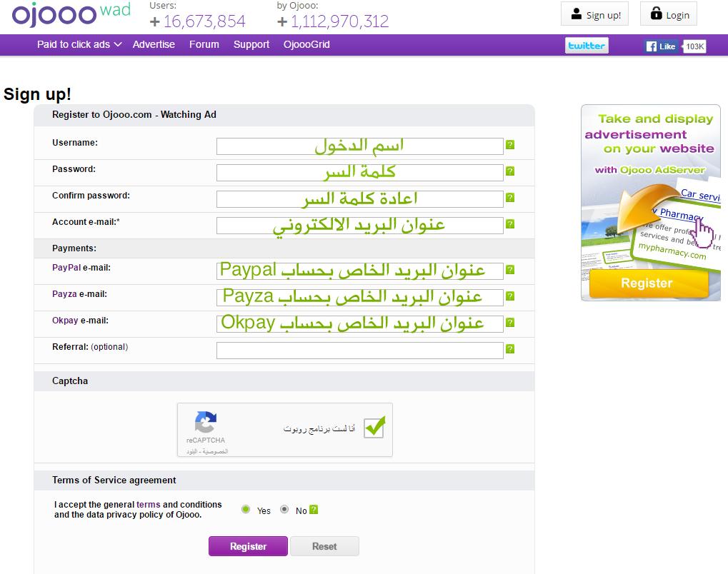This screenshot has height=574, width=728.
Task: Click help icon next to No option
Action: [x=314, y=510]
